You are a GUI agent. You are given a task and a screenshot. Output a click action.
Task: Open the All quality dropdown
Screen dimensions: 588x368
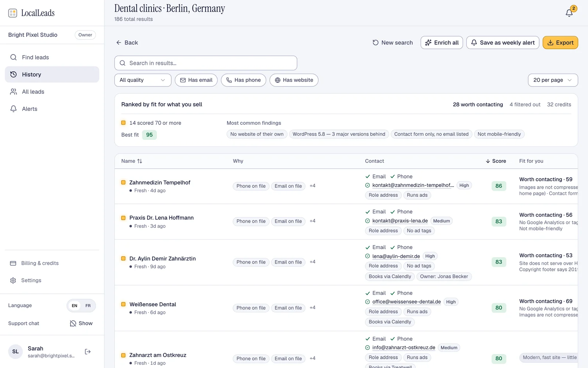143,80
